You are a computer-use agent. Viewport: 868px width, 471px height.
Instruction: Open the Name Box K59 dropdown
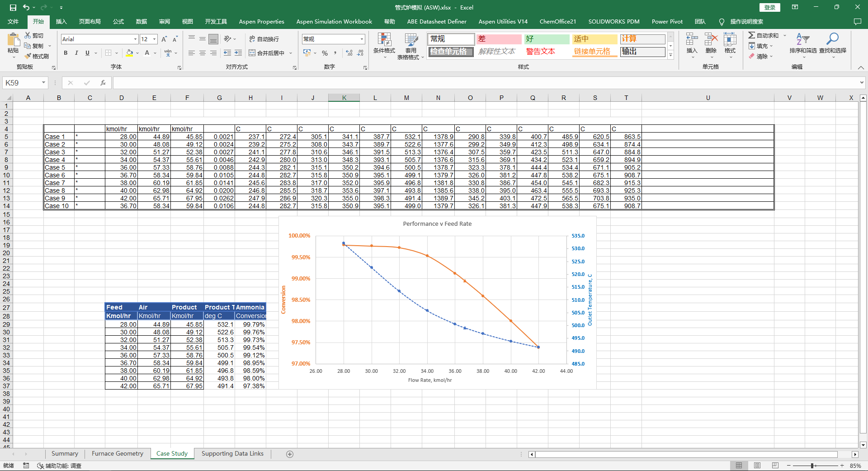[x=43, y=83]
